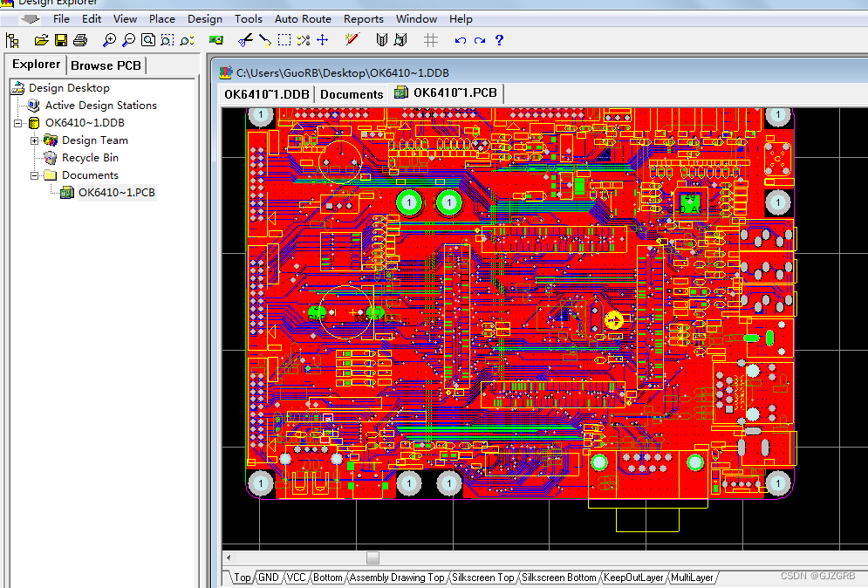Click the find component in library icon
The width and height of the screenshot is (868, 588).
[400, 40]
